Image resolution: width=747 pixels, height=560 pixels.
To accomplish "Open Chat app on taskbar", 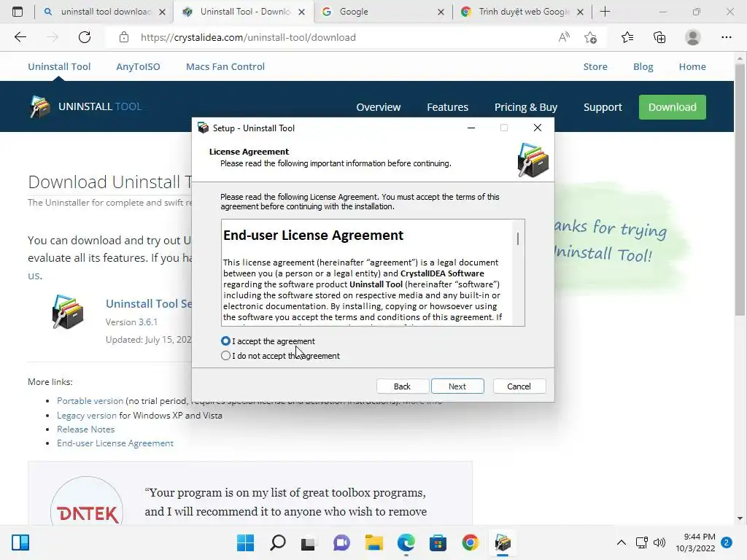I will (x=341, y=542).
